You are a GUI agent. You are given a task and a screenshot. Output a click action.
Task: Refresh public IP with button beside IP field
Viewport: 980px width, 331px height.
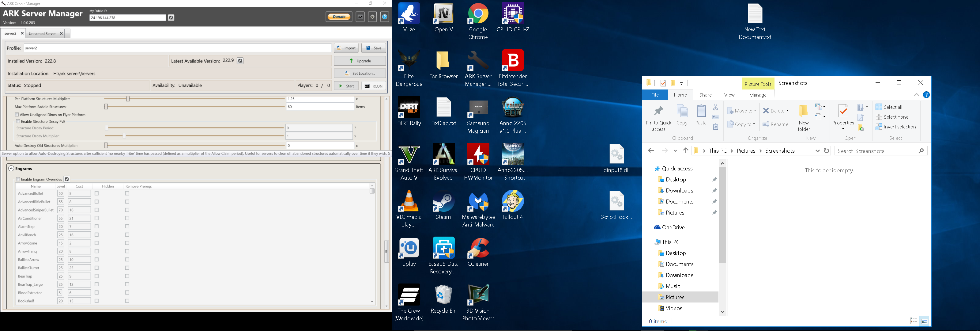click(171, 17)
